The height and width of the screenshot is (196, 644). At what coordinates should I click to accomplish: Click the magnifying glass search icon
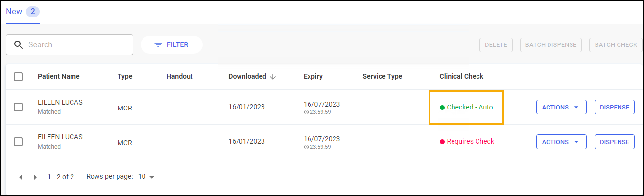[18, 45]
